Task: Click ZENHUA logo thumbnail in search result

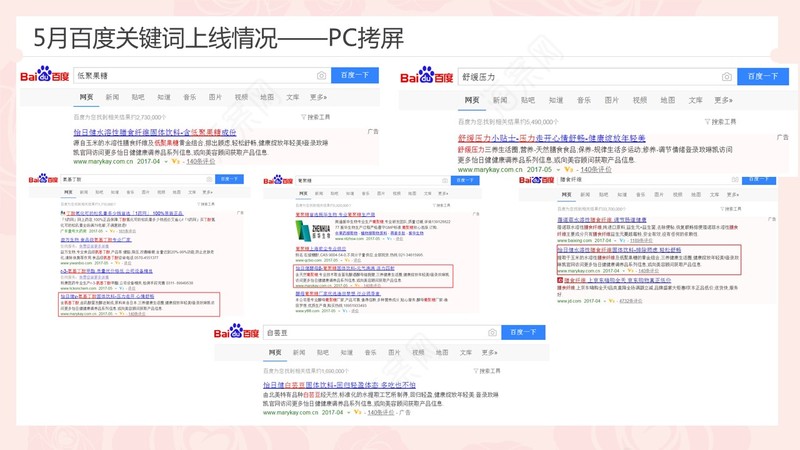Action: click(313, 230)
